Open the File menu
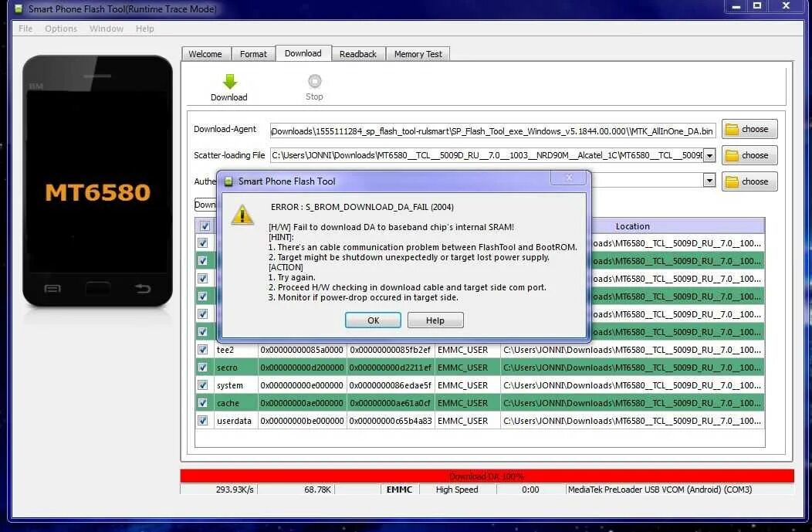 25,29
